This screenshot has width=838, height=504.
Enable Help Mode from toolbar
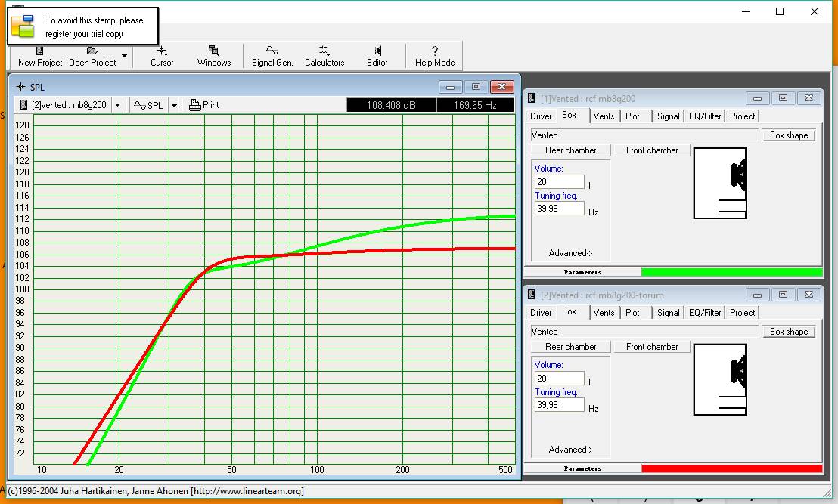coord(435,51)
